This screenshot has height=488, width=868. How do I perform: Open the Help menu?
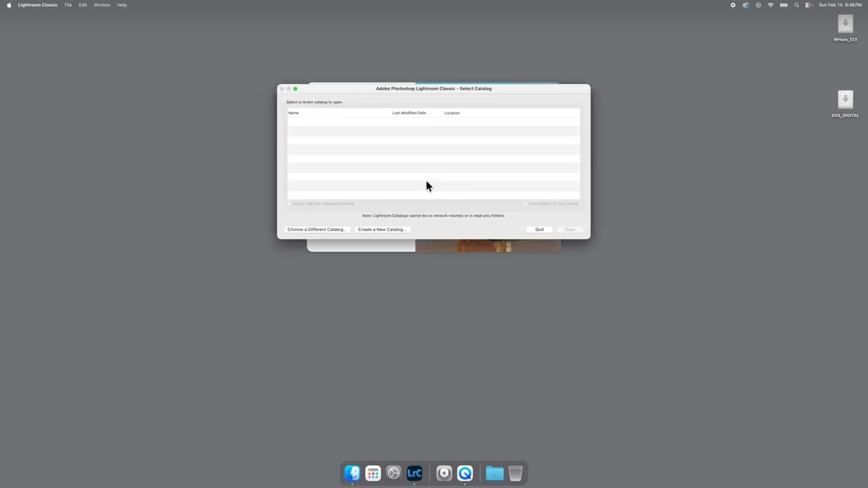click(122, 5)
